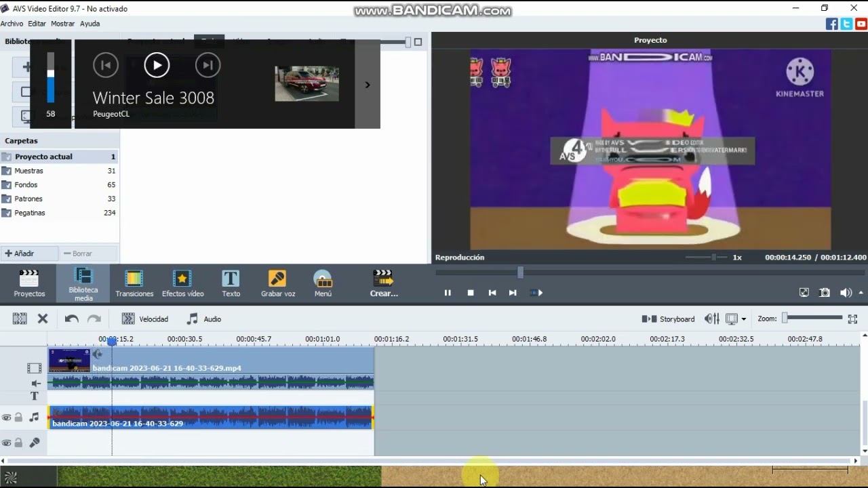Screen dimensions: 868x488
Task: Toggle visibility of the voice track
Action: tap(6, 443)
